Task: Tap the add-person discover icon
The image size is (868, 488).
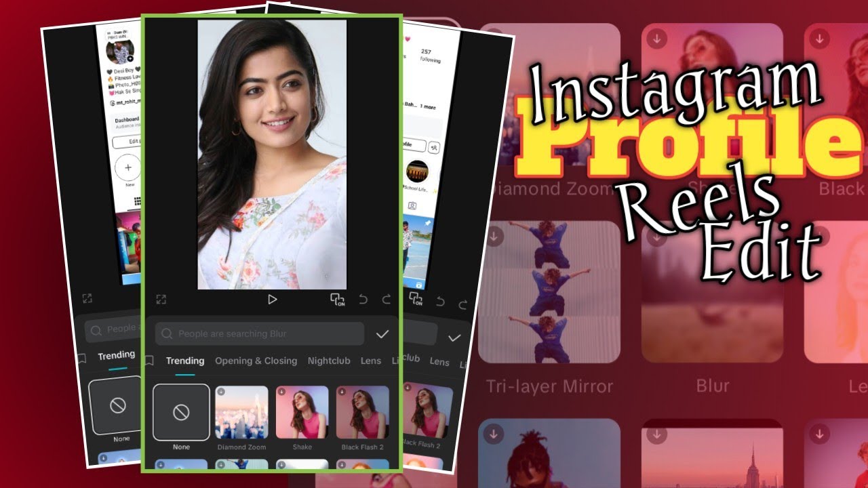Action: click(x=434, y=147)
